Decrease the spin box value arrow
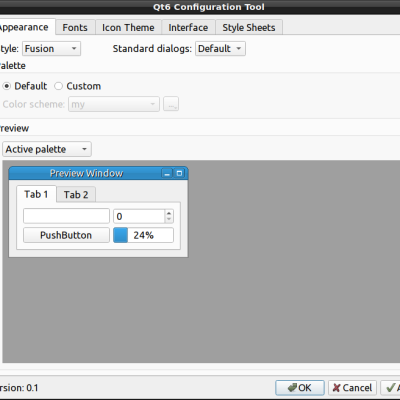Viewport: 400px width, 400px height. pyautogui.click(x=169, y=219)
